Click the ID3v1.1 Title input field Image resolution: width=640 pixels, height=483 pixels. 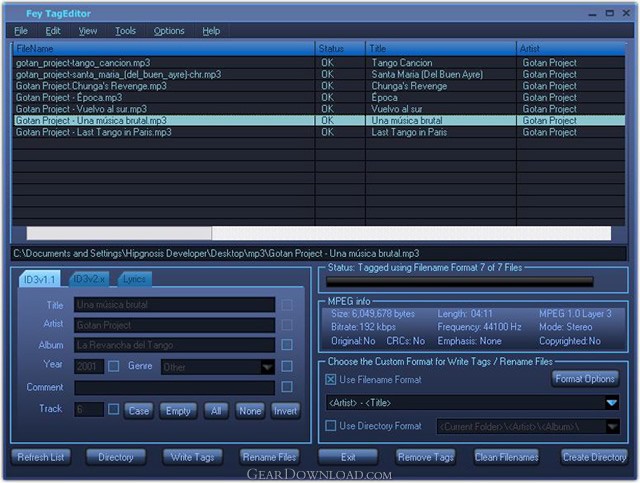pyautogui.click(x=174, y=305)
